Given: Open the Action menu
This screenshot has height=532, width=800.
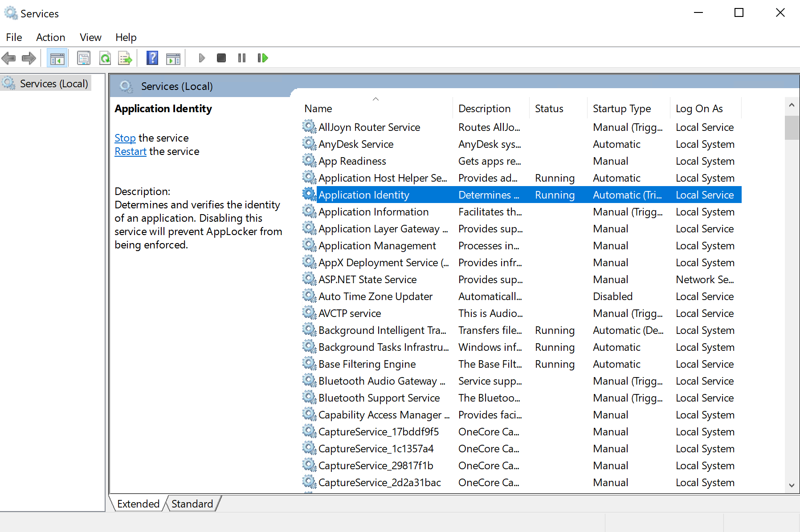Looking at the screenshot, I should pyautogui.click(x=51, y=37).
